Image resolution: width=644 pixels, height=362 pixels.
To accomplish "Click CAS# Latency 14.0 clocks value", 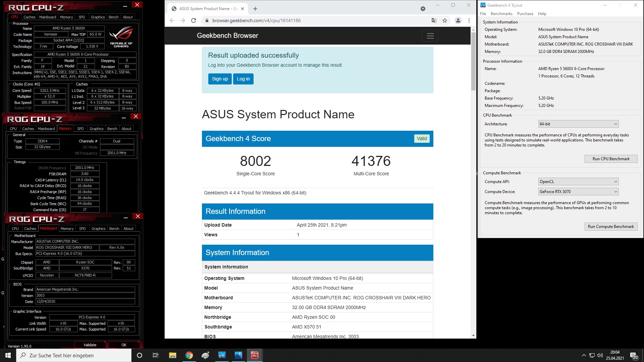I will tap(85, 180).
